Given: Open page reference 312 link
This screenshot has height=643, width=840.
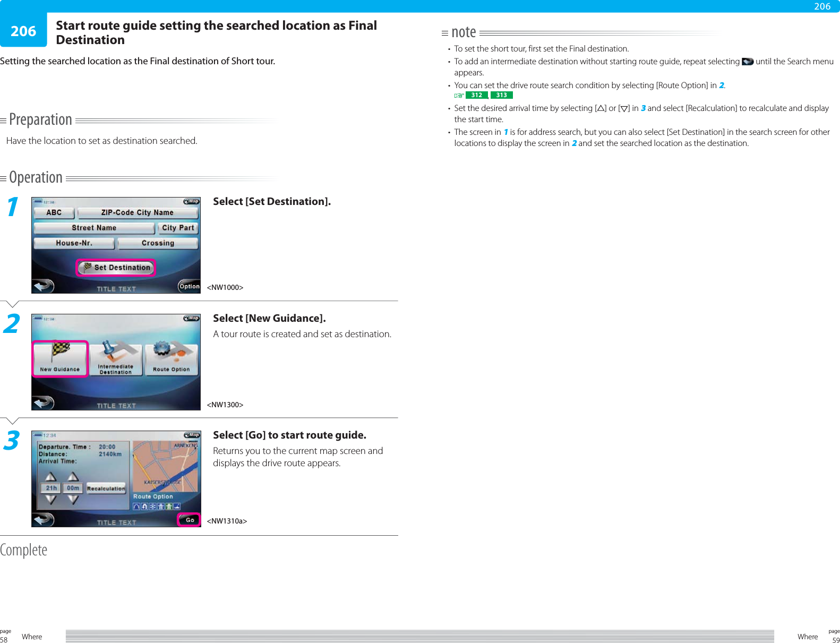Looking at the screenshot, I should [x=477, y=96].
